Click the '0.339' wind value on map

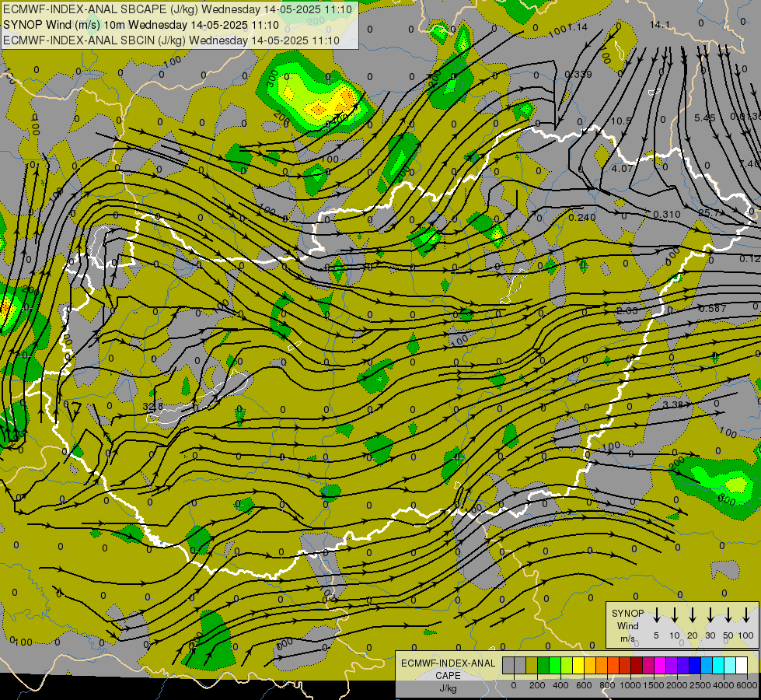(578, 75)
